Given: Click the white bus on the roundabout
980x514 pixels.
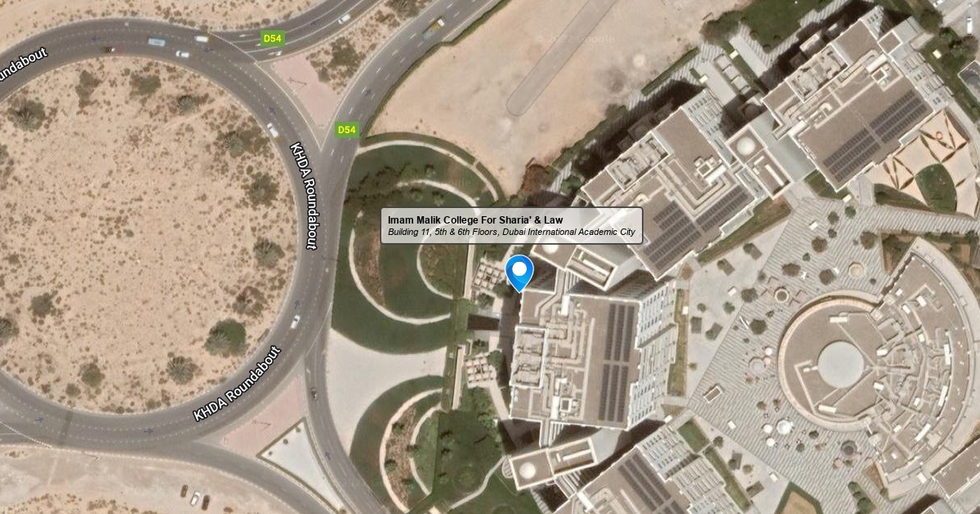Looking at the screenshot, I should [x=157, y=42].
